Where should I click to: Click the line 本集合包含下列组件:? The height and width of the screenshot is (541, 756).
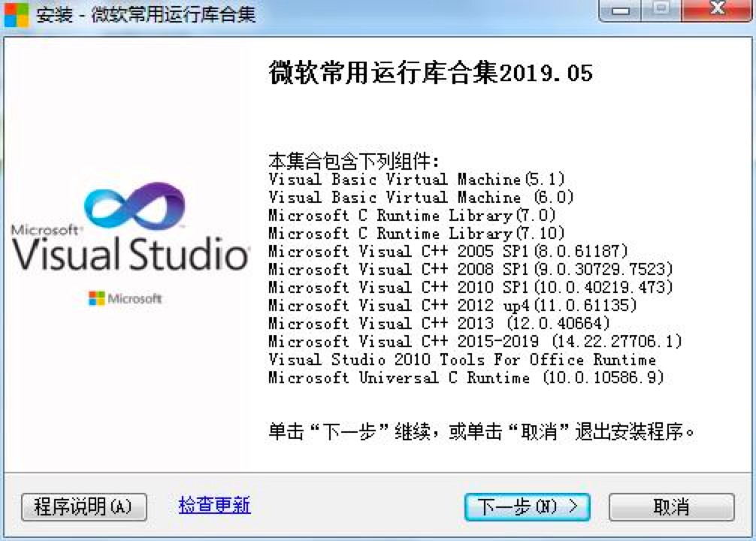click(354, 161)
